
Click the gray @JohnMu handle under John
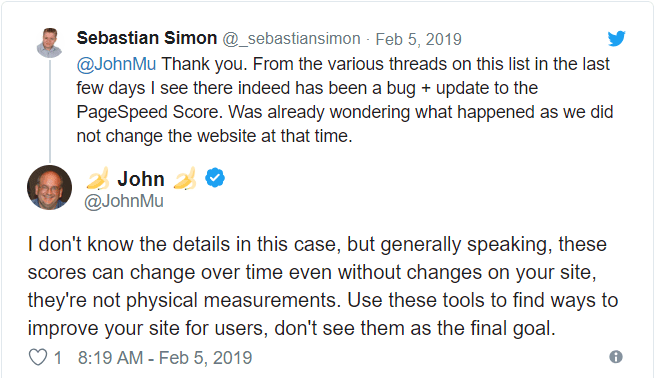coord(124,201)
